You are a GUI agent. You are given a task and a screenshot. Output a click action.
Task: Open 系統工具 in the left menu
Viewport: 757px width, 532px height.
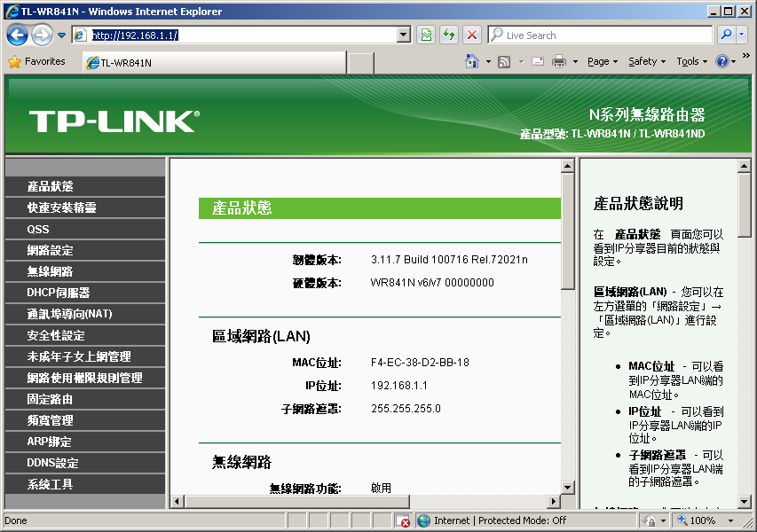click(85, 484)
